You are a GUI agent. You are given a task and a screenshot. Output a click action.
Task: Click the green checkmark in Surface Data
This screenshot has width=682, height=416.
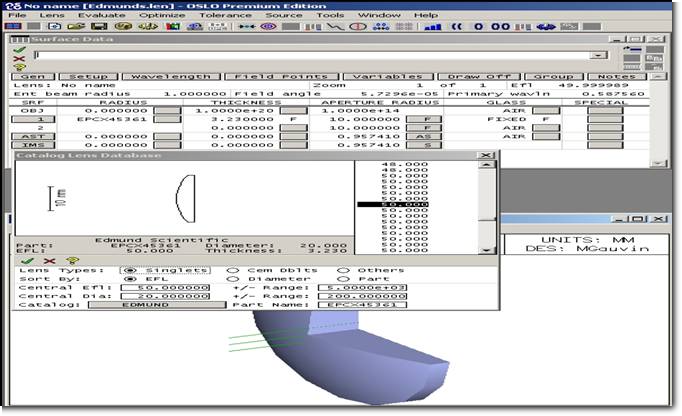click(x=20, y=50)
